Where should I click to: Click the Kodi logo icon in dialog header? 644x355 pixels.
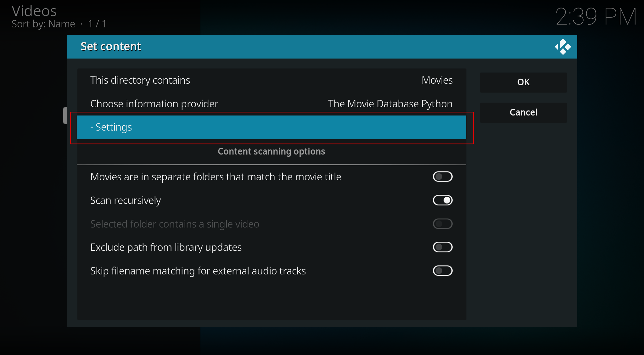[x=563, y=47]
